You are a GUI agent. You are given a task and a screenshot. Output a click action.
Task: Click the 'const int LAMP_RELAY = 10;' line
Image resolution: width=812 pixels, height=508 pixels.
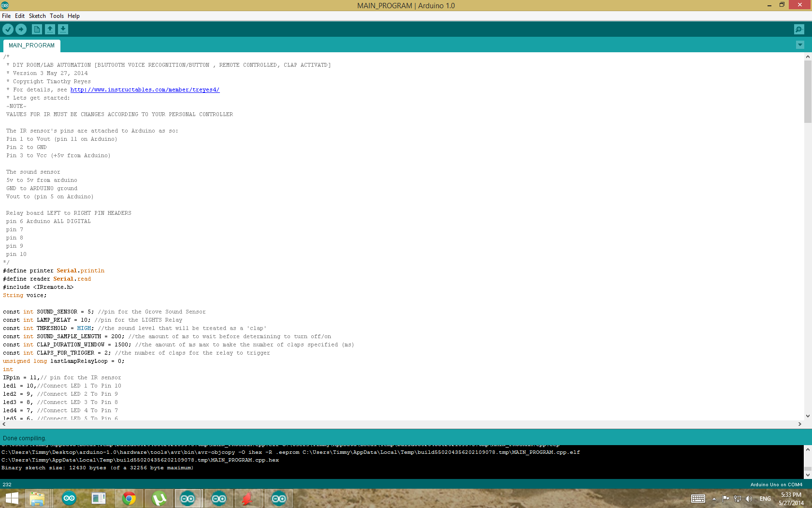92,320
